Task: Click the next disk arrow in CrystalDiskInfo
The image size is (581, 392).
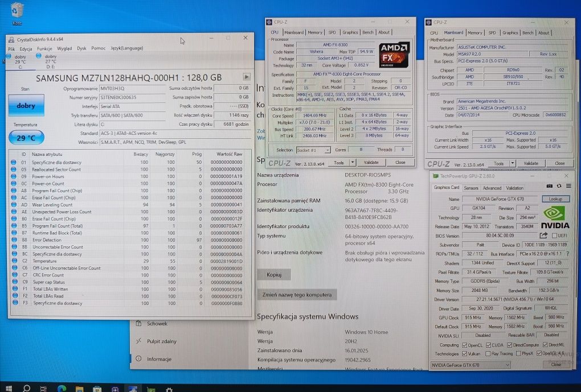Action: click(x=247, y=77)
